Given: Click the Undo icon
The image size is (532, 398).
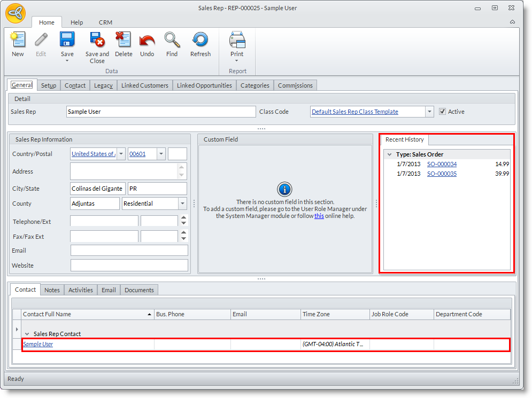Looking at the screenshot, I should pyautogui.click(x=147, y=41).
